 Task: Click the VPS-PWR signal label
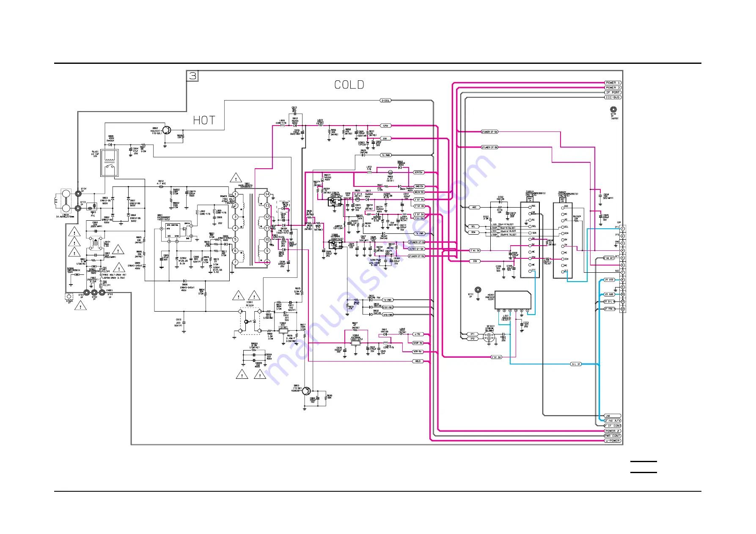pyautogui.click(x=388, y=315)
